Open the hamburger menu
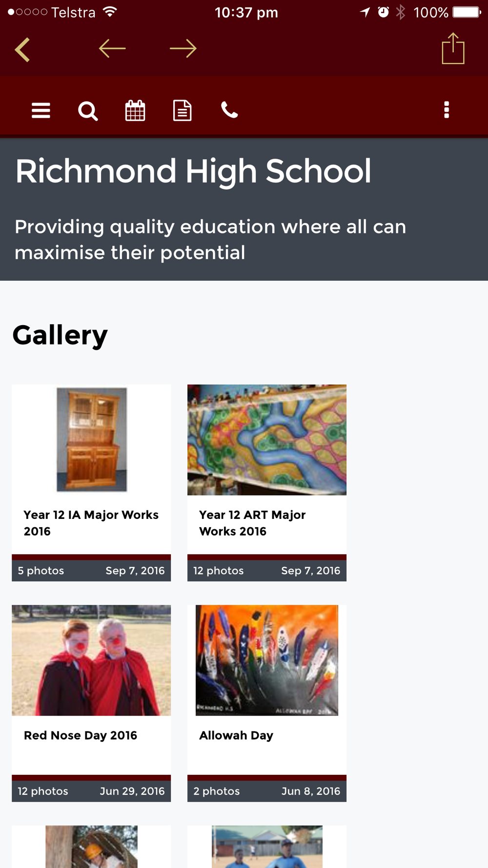 click(x=41, y=111)
